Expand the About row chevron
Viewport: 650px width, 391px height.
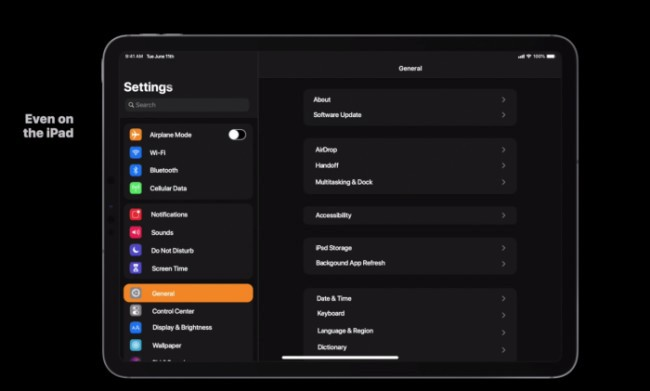tap(503, 100)
